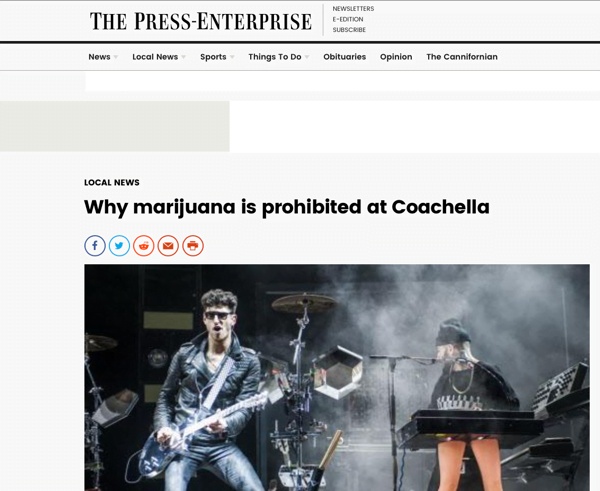Click the Coachella marijuana article headline

(287, 207)
